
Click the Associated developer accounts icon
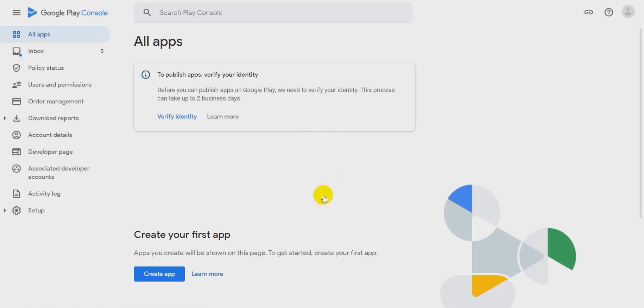point(16,169)
